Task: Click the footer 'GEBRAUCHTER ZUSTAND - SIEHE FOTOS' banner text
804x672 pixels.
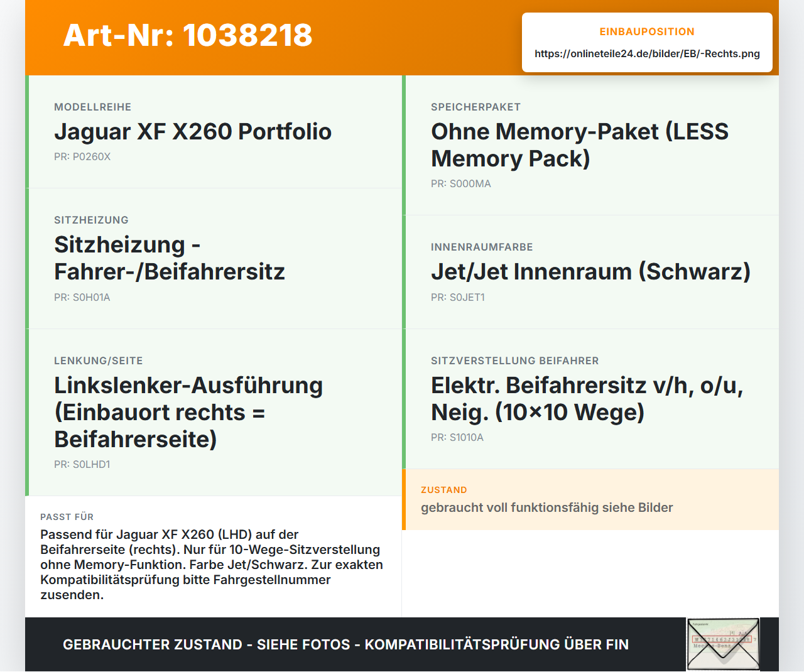Action: (345, 644)
